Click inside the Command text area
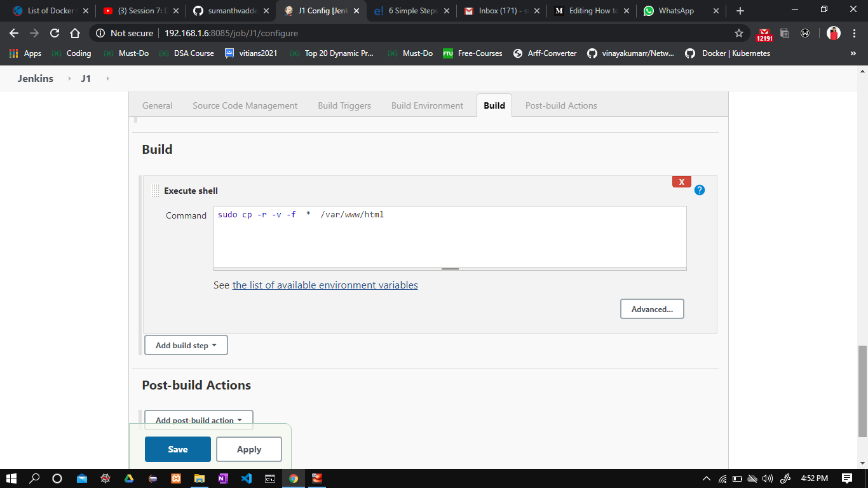The height and width of the screenshot is (488, 868). pyautogui.click(x=449, y=237)
